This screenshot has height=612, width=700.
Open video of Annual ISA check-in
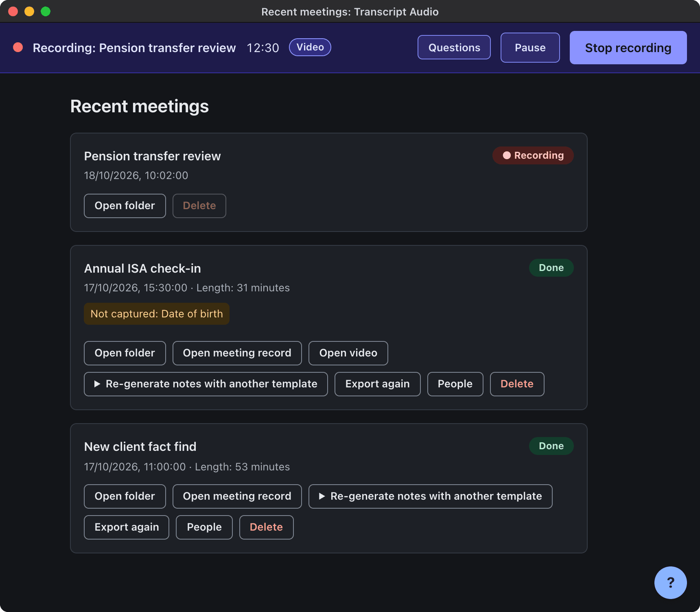pos(348,353)
